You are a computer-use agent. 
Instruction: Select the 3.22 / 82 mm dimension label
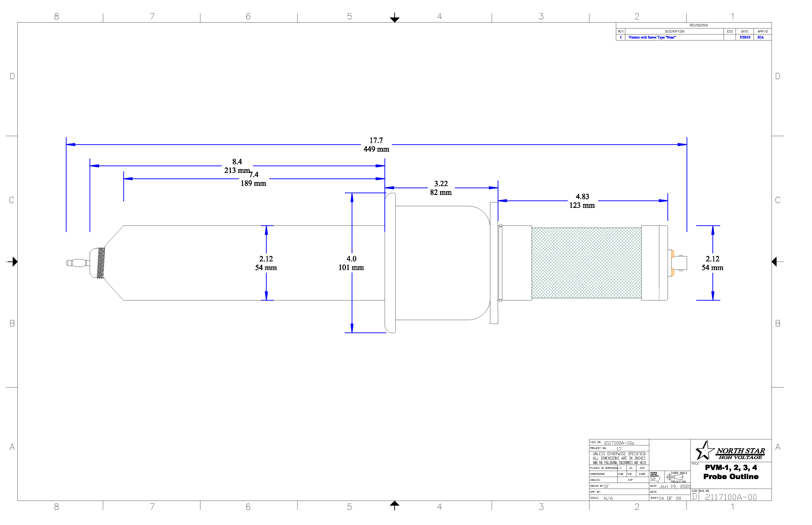pyautogui.click(x=441, y=188)
